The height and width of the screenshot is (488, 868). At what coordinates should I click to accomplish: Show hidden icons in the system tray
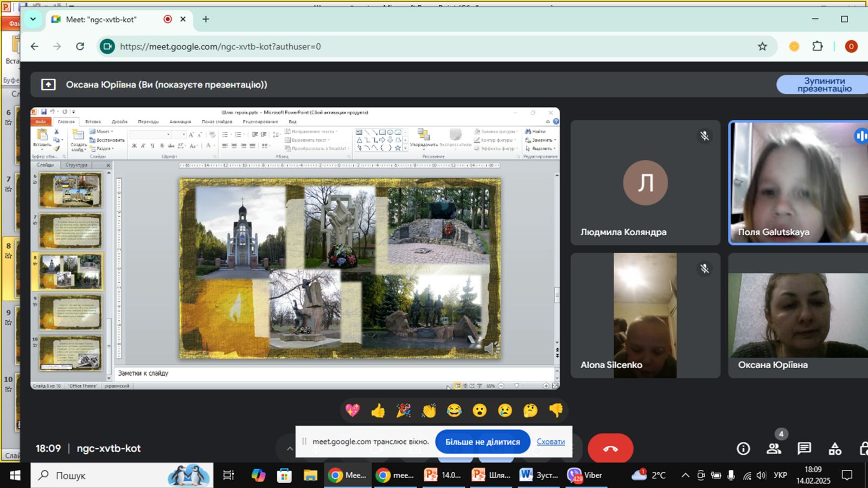[x=686, y=476]
